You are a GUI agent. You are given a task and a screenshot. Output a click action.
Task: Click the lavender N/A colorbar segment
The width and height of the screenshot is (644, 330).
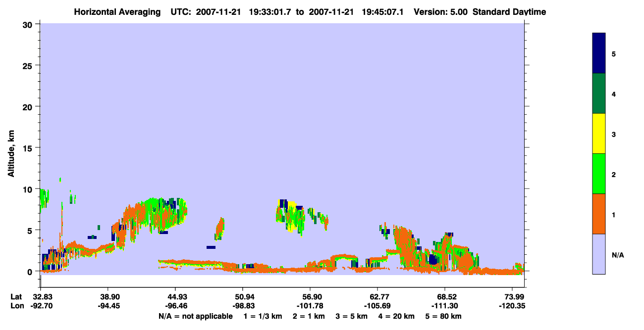599,254
